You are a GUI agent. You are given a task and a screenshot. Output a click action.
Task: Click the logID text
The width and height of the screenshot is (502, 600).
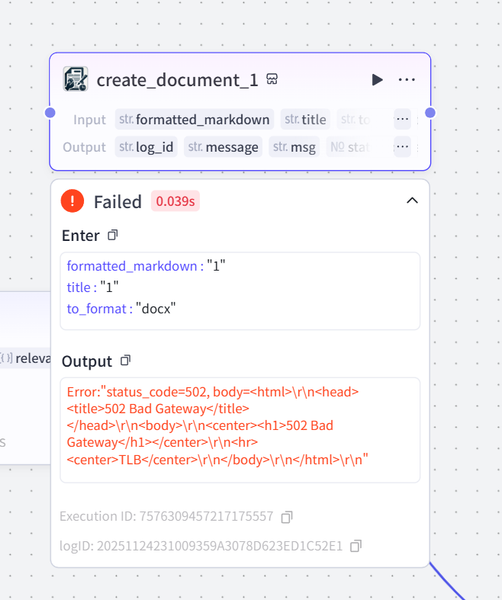pyautogui.click(x=201, y=546)
